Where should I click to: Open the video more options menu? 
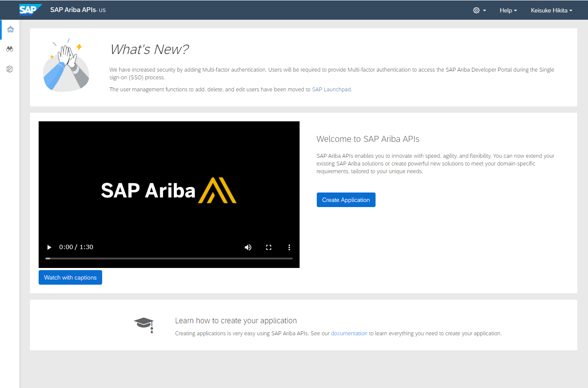(x=289, y=247)
